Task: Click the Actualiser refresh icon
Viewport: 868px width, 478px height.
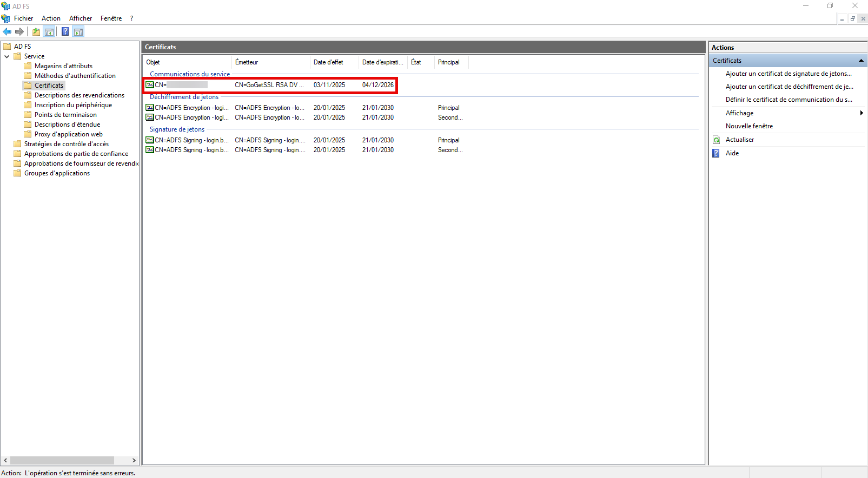Action: tap(716, 140)
